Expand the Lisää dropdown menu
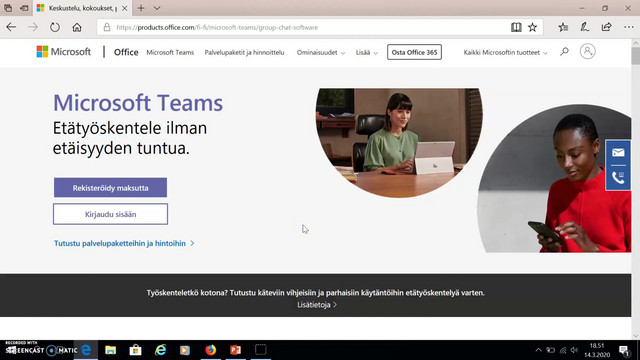This screenshot has width=640, height=360. (x=367, y=52)
